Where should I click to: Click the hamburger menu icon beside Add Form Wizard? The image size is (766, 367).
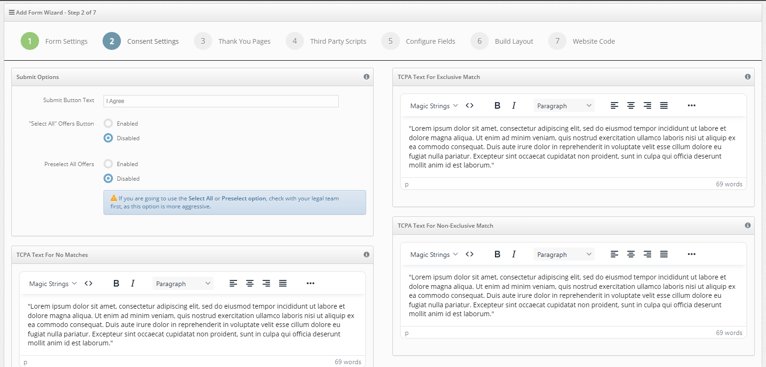pos(12,13)
